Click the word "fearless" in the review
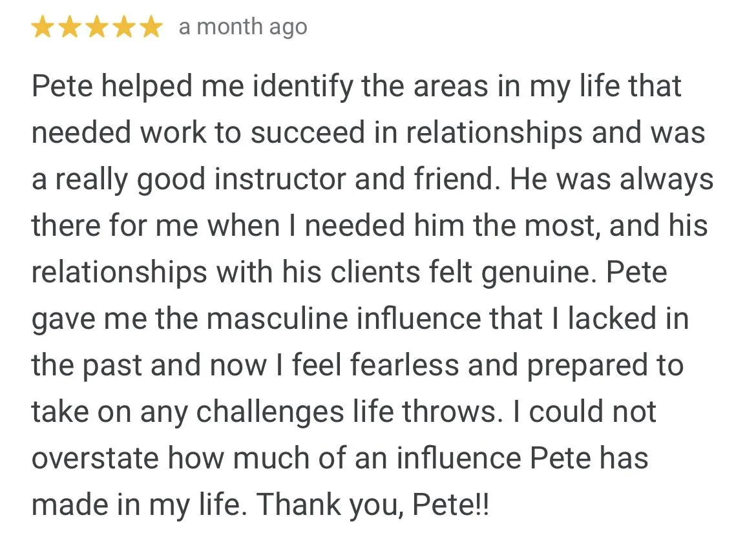Viewport: 756px width, 555px height. (x=404, y=365)
